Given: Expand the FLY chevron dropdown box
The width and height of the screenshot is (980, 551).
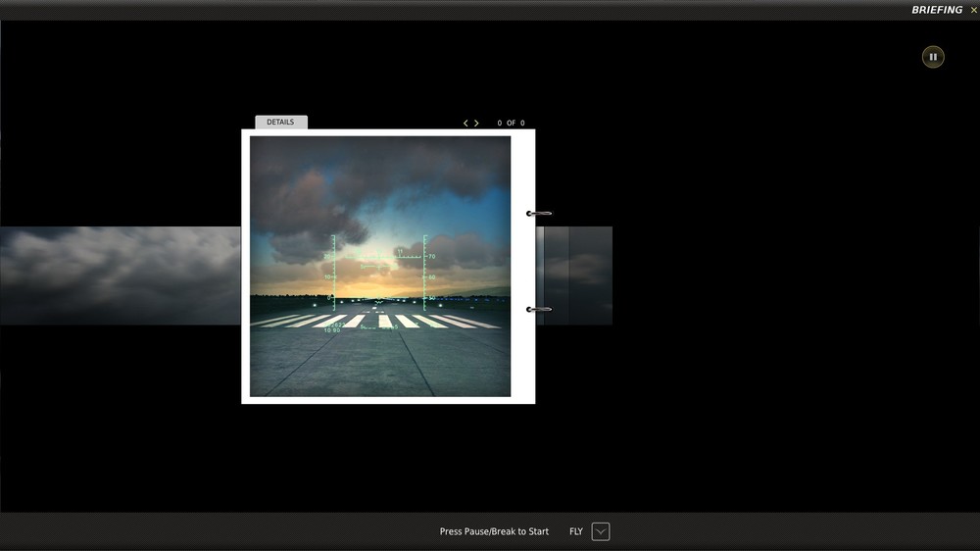Looking at the screenshot, I should pos(601,531).
